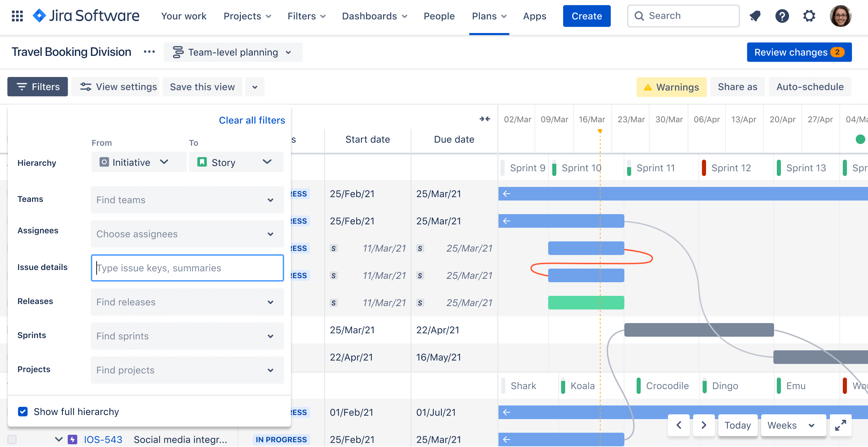Click the Team-level planning icon

[x=177, y=52]
